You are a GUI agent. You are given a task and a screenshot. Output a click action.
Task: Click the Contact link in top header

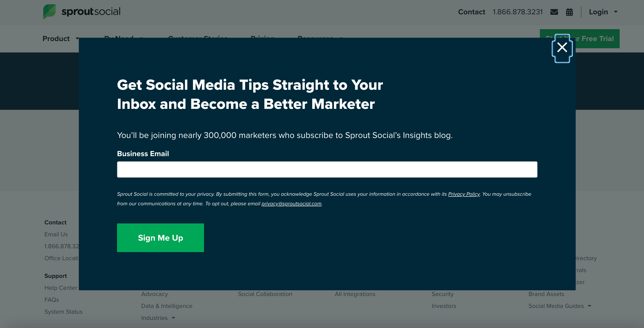(471, 12)
